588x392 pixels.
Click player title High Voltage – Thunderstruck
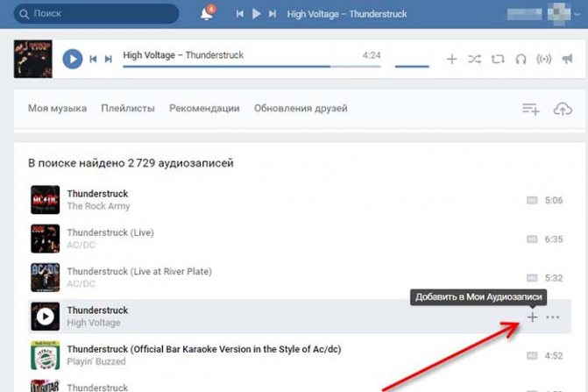[183, 55]
